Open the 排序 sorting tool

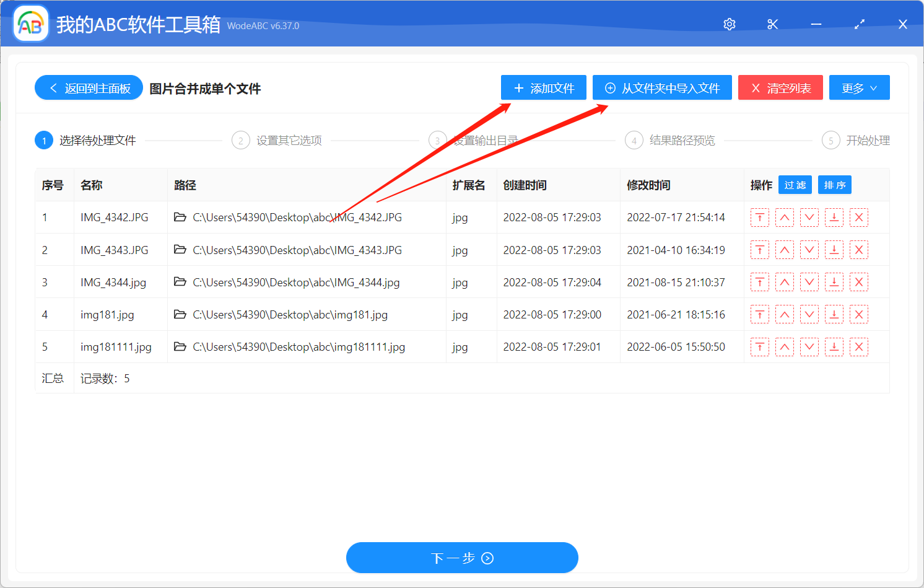[x=834, y=184]
